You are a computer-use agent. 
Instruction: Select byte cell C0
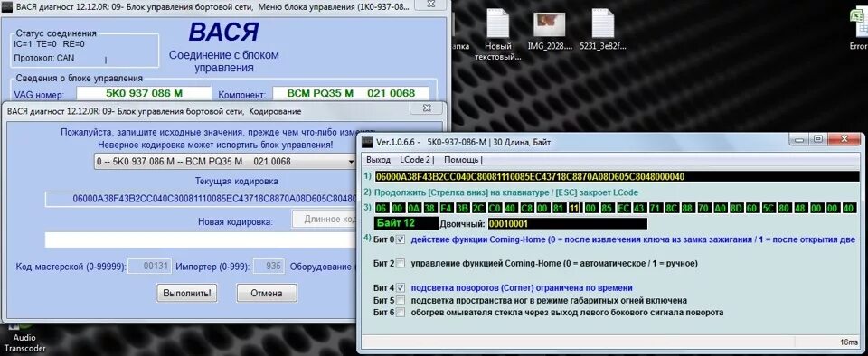pyautogui.click(x=495, y=208)
